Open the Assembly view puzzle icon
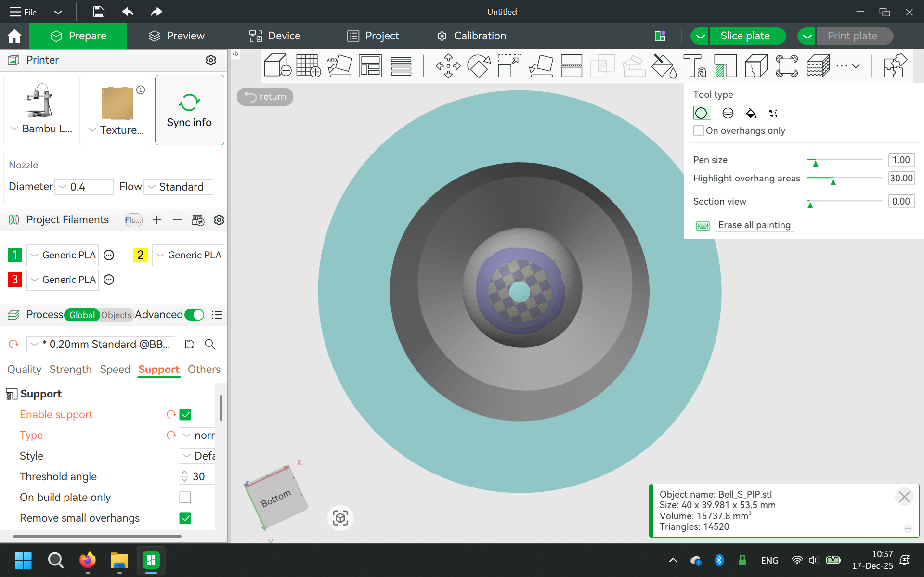This screenshot has height=577, width=924. pyautogui.click(x=895, y=65)
